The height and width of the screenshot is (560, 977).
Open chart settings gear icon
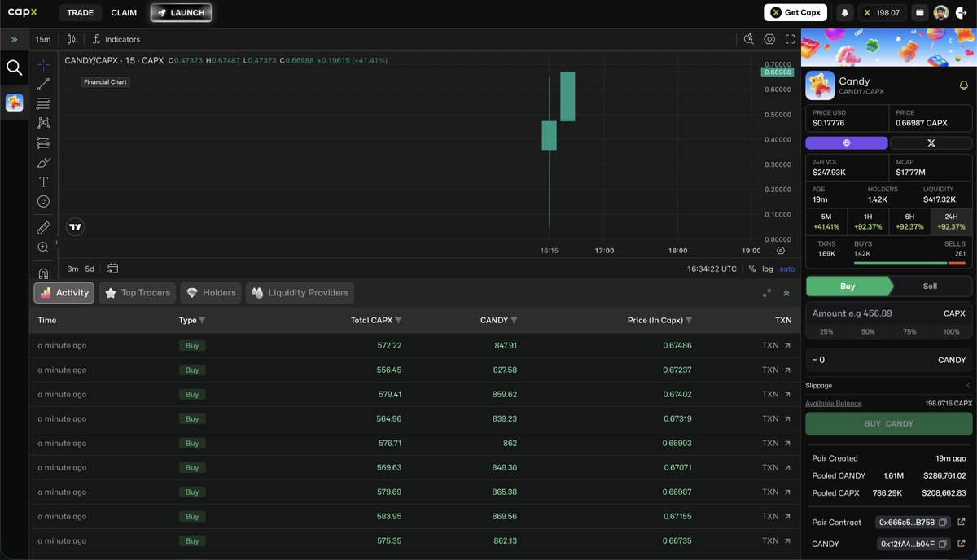click(x=769, y=39)
